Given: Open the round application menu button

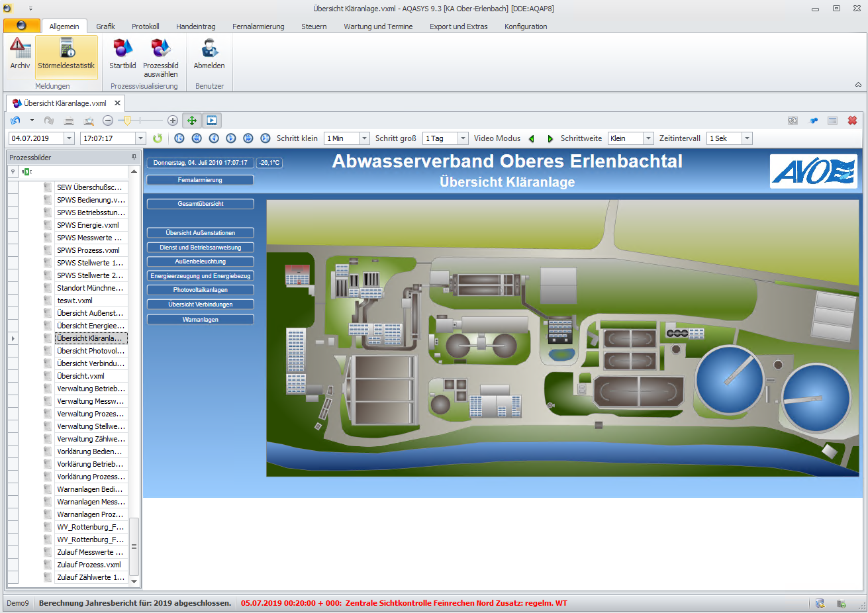Looking at the screenshot, I should 21,26.
